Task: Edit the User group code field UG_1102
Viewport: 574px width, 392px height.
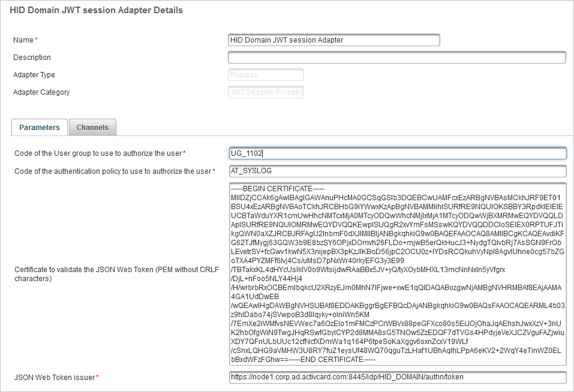Action: [398, 153]
